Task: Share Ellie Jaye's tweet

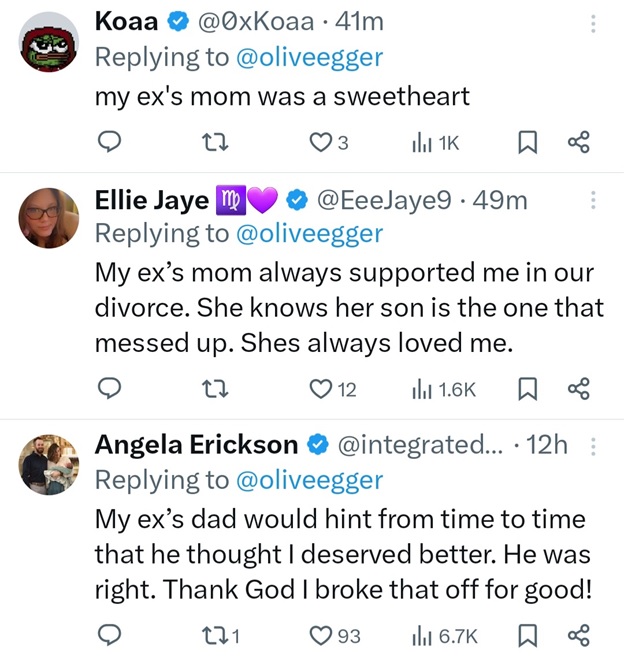Action: click(x=579, y=389)
